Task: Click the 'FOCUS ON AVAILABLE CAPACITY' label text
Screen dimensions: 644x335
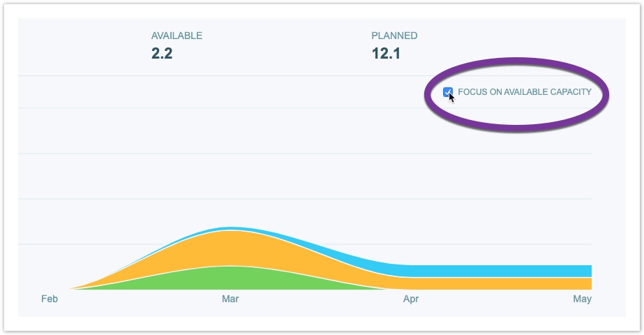Action: click(x=524, y=92)
